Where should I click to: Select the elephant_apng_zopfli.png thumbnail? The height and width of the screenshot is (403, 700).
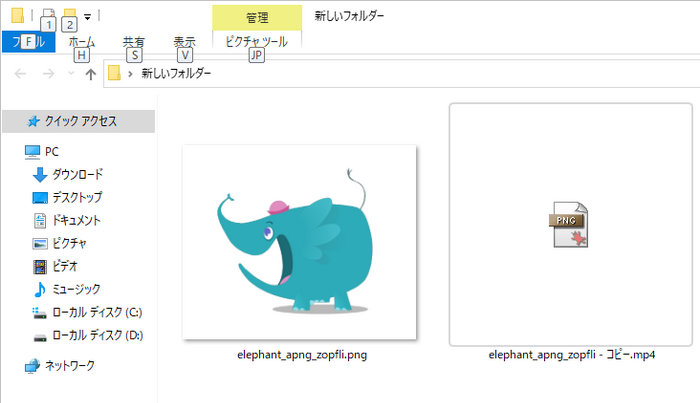click(x=299, y=242)
